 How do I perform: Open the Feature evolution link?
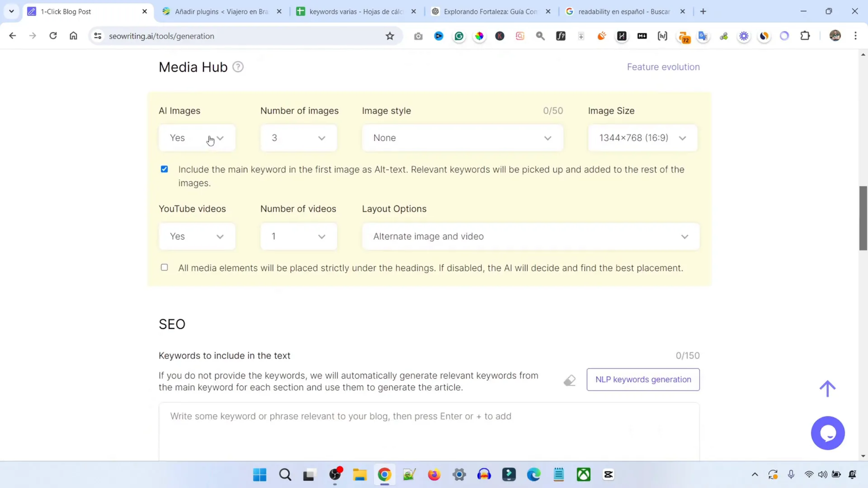click(x=663, y=67)
